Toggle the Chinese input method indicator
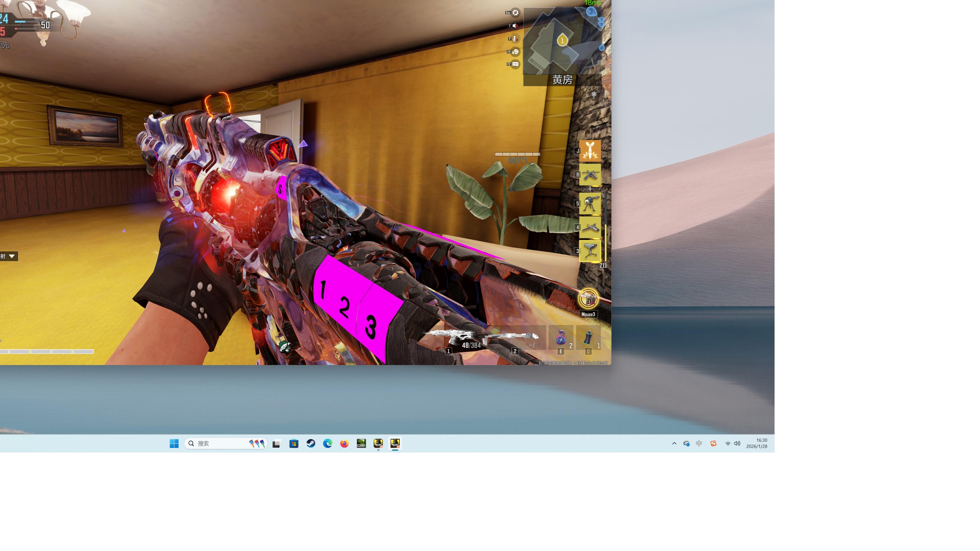 click(699, 443)
